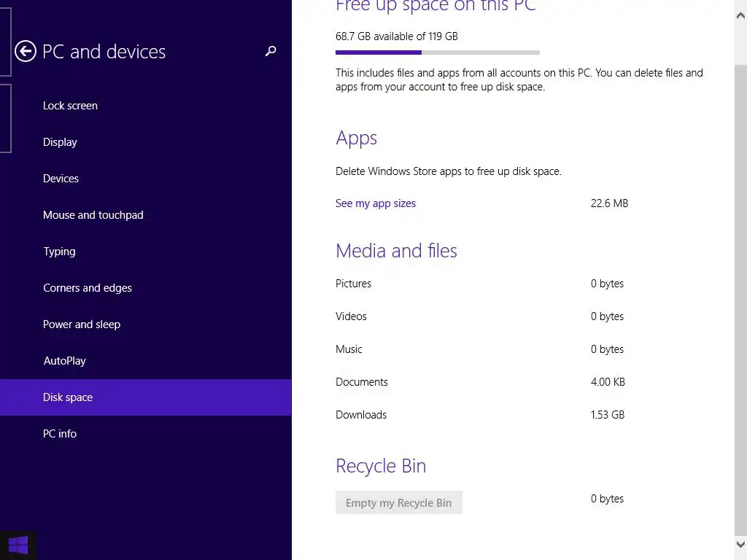
Task: Follow the See my app sizes link
Action: 376,203
